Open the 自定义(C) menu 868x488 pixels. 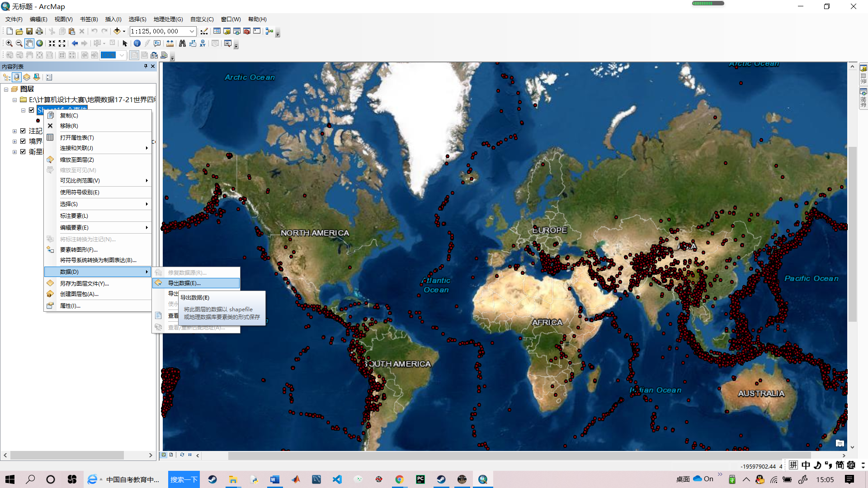(x=202, y=19)
